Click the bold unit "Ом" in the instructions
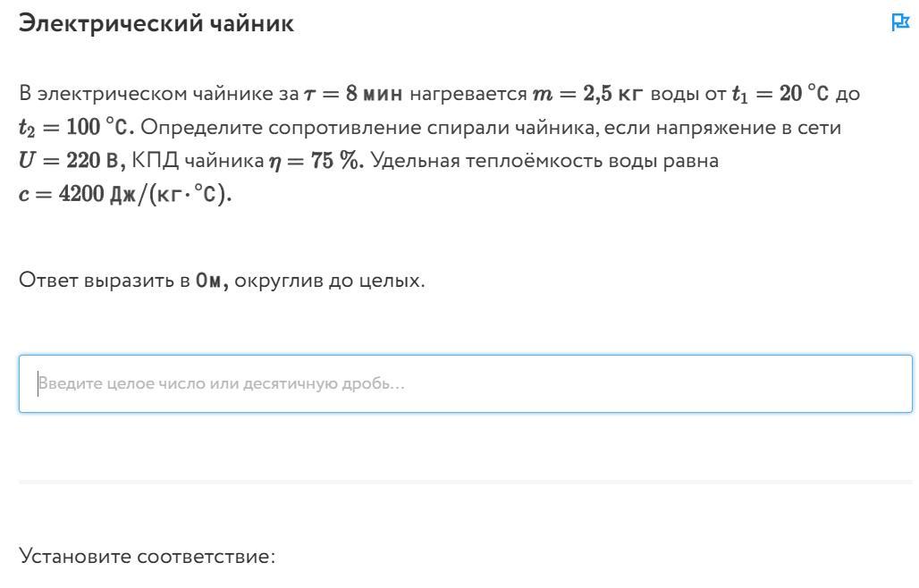919x588 pixels. (211, 281)
